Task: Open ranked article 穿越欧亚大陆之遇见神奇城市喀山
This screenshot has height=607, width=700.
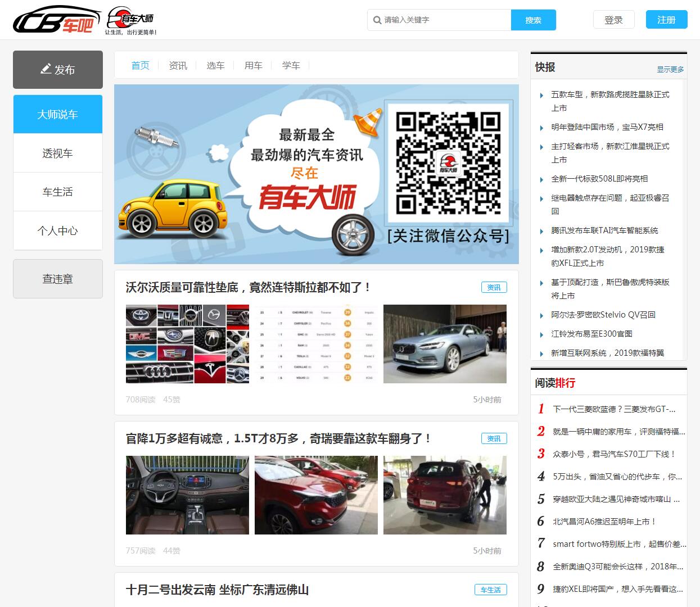Action: 616,499
